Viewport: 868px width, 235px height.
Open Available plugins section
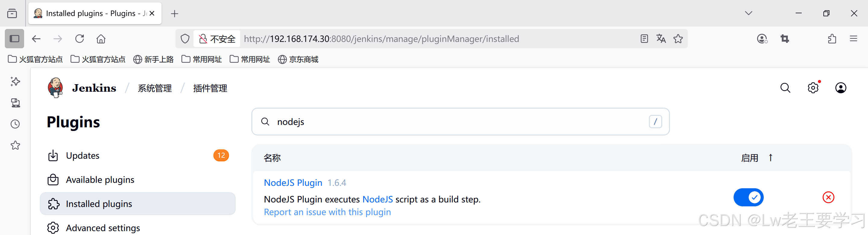point(138,180)
